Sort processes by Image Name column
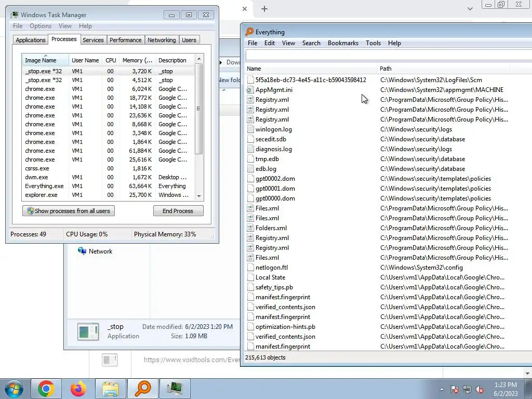 45,60
